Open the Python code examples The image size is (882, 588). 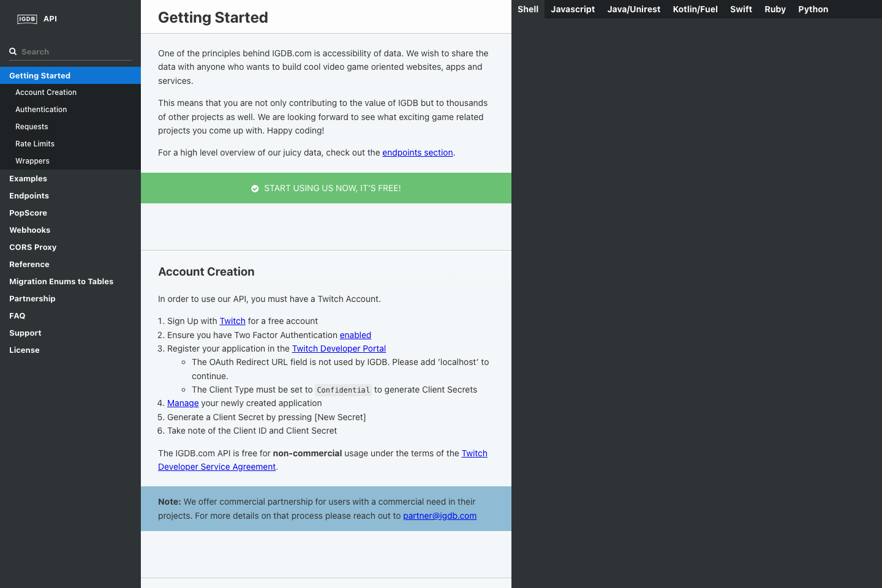(813, 9)
